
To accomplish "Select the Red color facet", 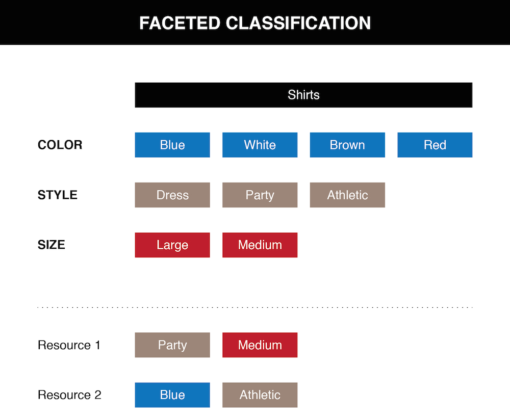I will (435, 145).
